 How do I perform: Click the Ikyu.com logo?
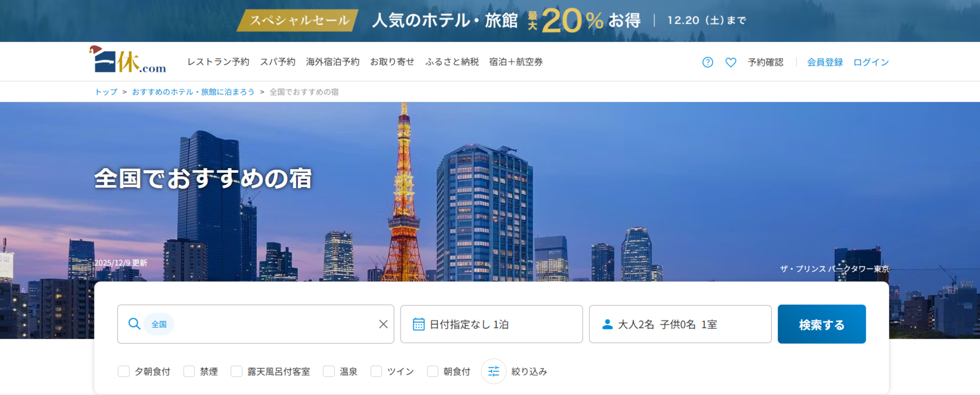pos(128,61)
